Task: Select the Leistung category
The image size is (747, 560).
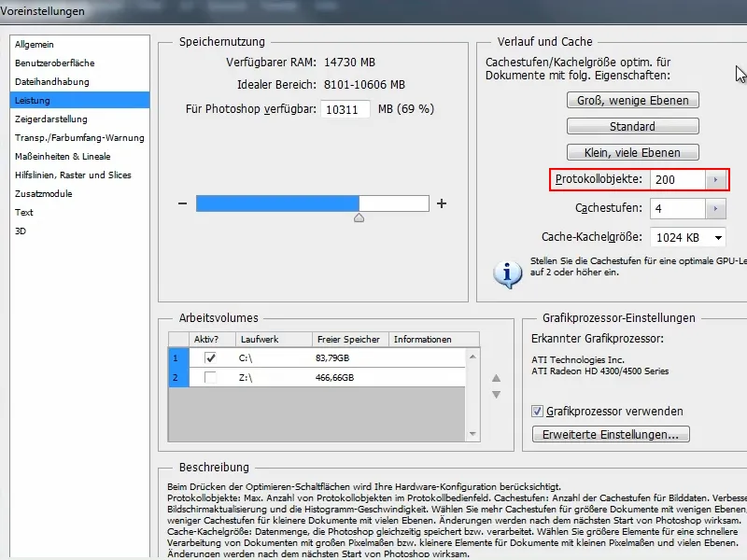Action: tap(79, 101)
